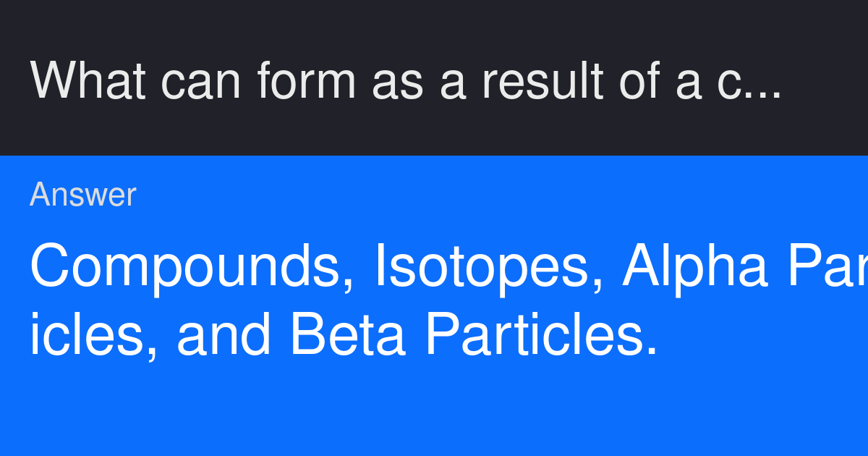This screenshot has height=456, width=868.
Task: Click "Particles." at the answer's end
Action: (x=541, y=335)
